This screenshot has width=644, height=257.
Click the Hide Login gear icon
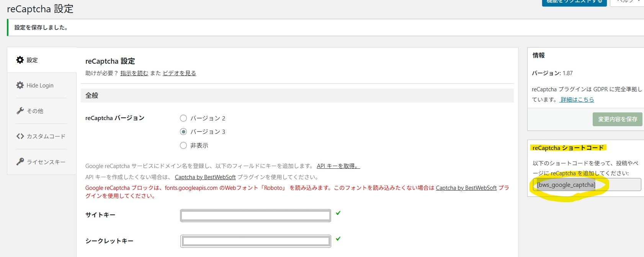[20, 85]
